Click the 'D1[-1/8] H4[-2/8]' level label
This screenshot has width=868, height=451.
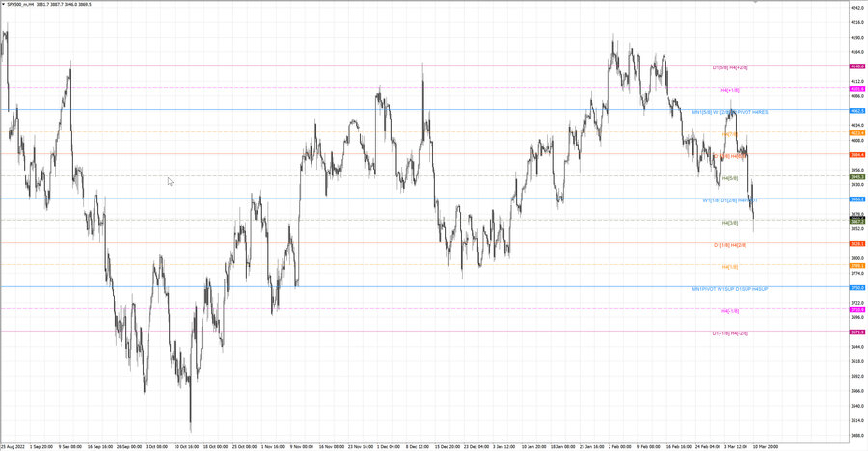(x=730, y=333)
